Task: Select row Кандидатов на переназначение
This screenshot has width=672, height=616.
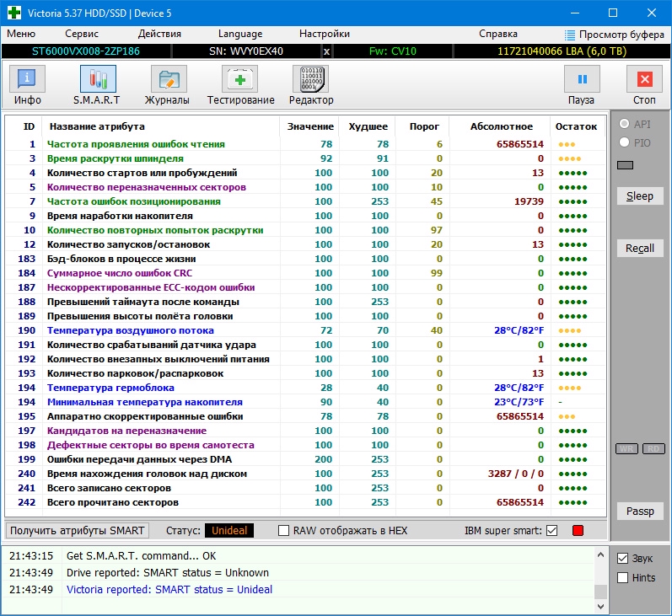Action: pyautogui.click(x=305, y=431)
